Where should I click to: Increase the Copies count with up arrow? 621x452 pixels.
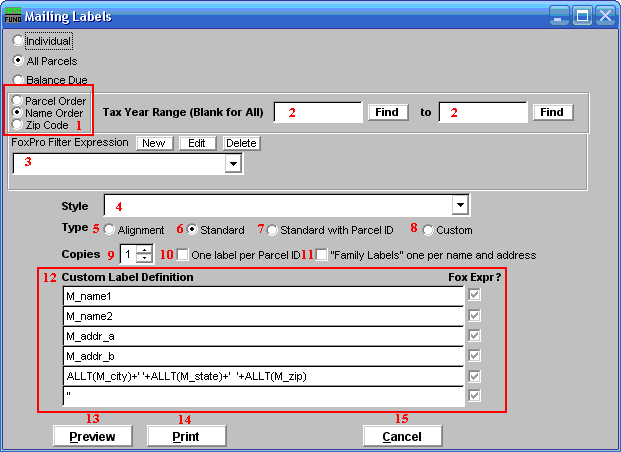point(145,251)
